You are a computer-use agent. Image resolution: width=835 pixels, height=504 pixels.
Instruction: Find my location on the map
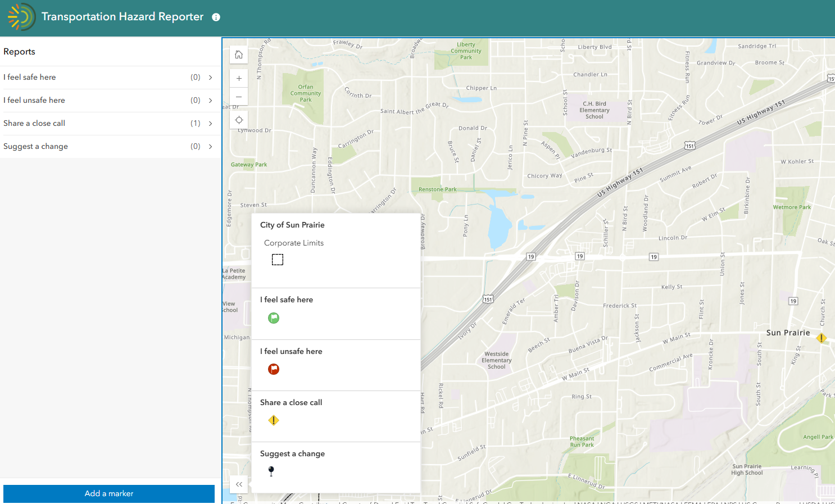(x=239, y=120)
